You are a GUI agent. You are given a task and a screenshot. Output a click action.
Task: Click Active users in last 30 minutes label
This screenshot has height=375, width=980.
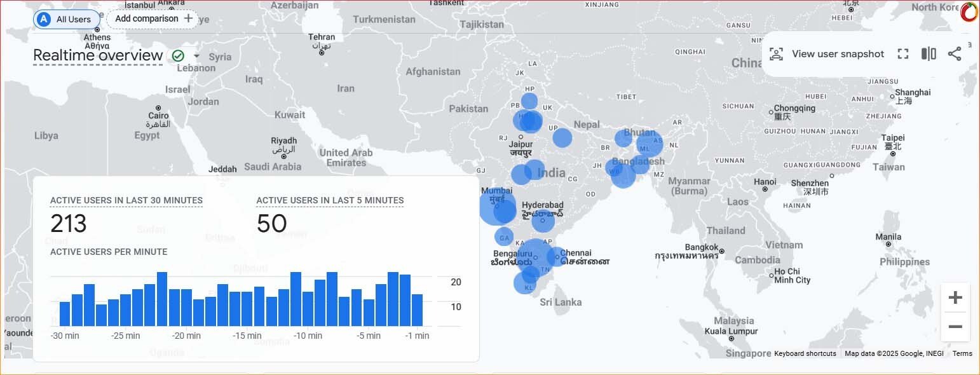point(126,200)
